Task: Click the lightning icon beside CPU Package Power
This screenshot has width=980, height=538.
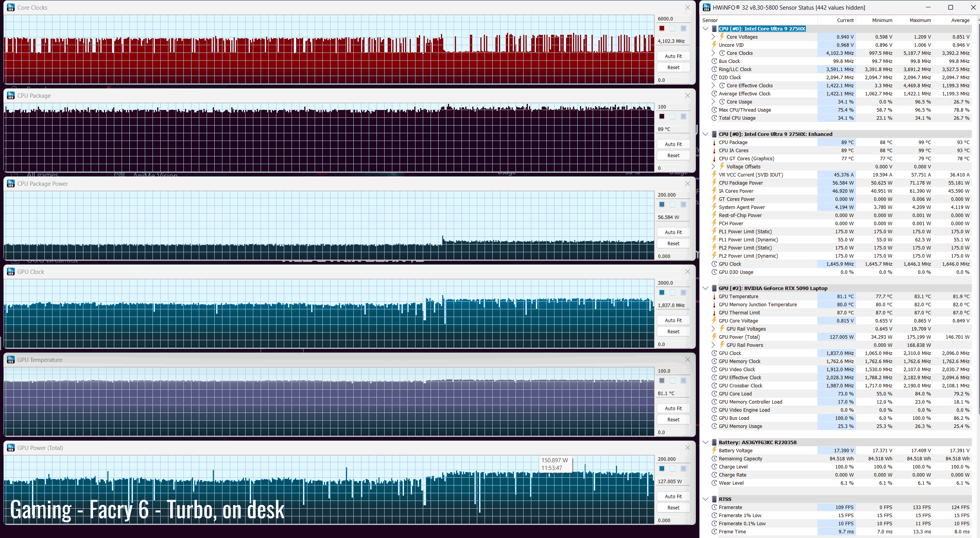Action: coord(714,183)
